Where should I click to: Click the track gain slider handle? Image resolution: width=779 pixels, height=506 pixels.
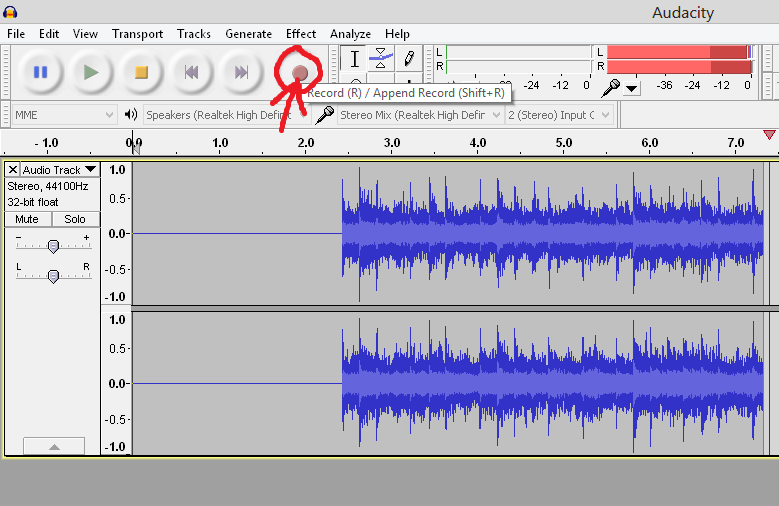(53, 246)
